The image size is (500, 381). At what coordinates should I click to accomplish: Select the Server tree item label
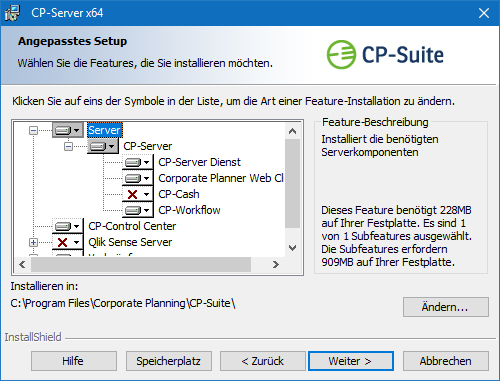click(x=105, y=130)
